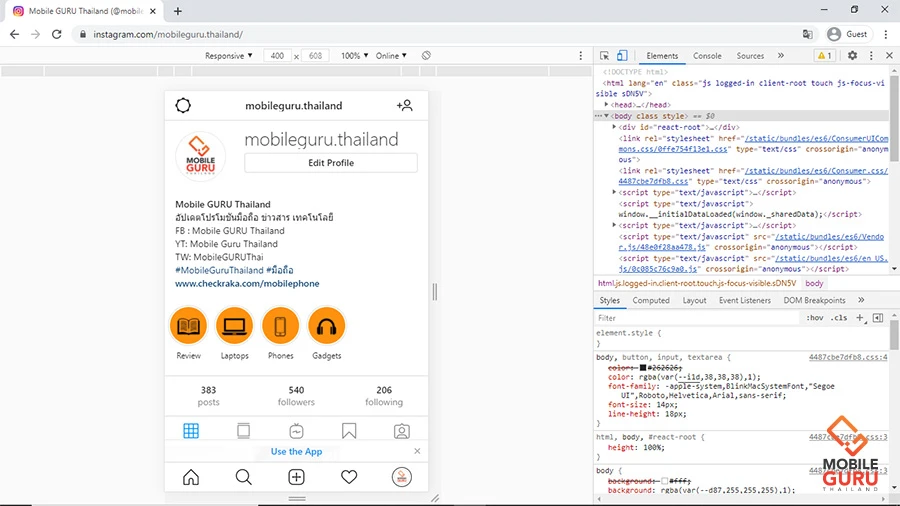Select the Elements tab
The height and width of the screenshot is (506, 900).
click(662, 56)
